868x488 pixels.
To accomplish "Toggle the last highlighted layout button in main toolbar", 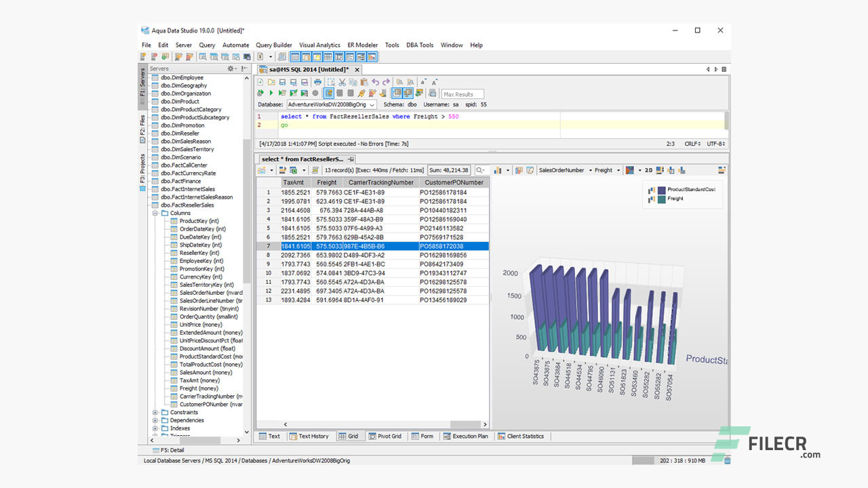I will pos(372,57).
